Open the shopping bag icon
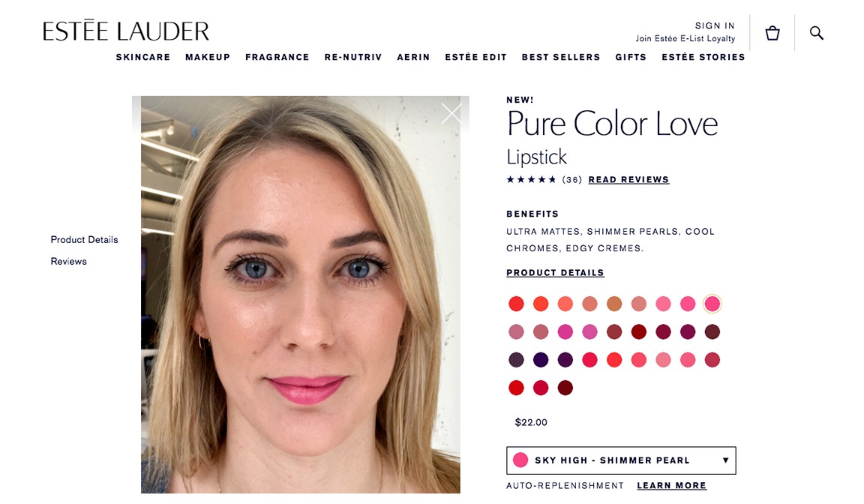The image size is (864, 504). coord(772,33)
